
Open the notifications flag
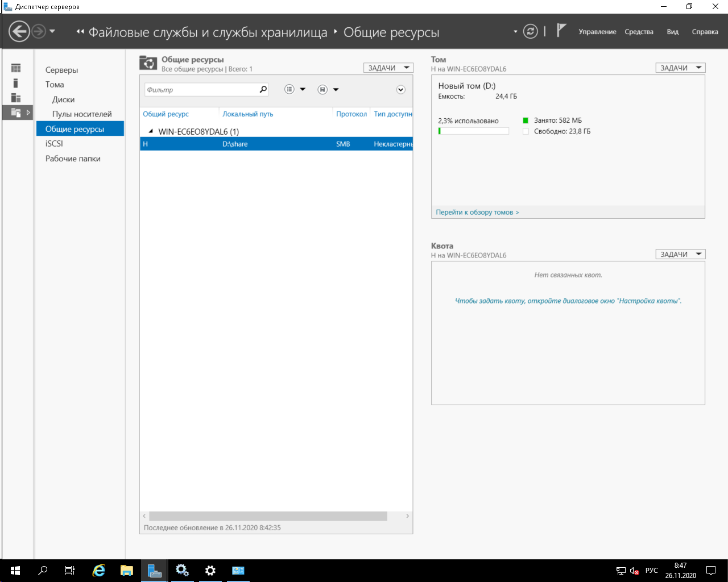tap(561, 31)
